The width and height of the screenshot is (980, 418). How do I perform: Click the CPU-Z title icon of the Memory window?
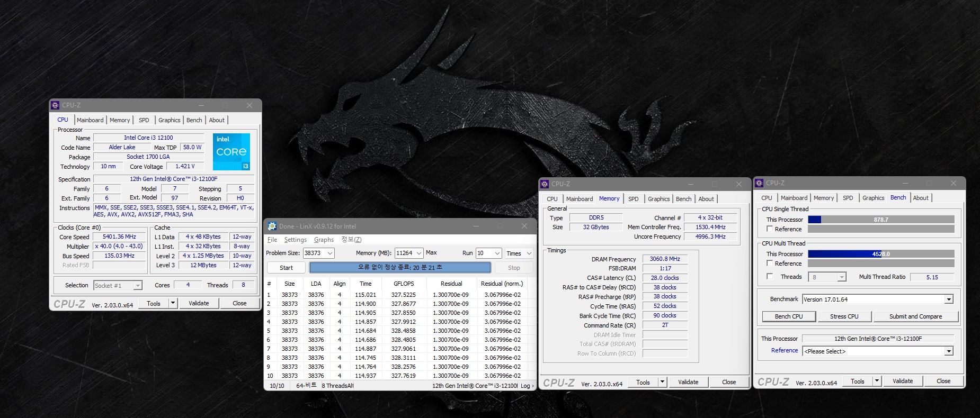[545, 184]
